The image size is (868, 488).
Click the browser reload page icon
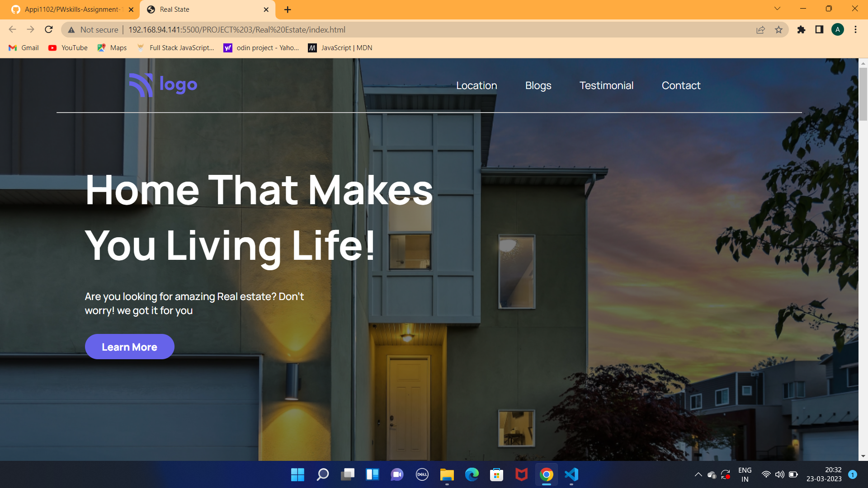(49, 30)
